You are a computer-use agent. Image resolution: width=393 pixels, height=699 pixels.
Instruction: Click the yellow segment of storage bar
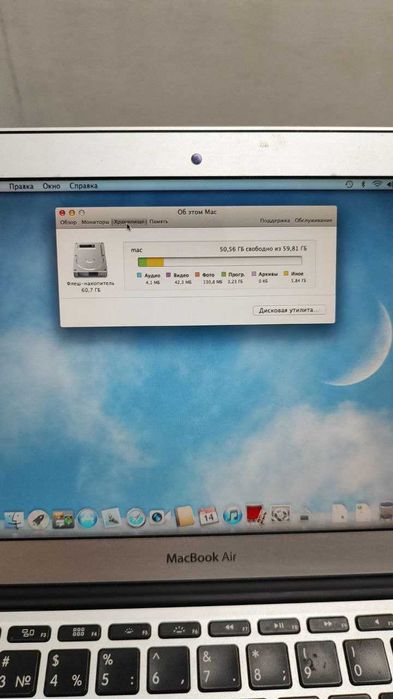click(156, 262)
